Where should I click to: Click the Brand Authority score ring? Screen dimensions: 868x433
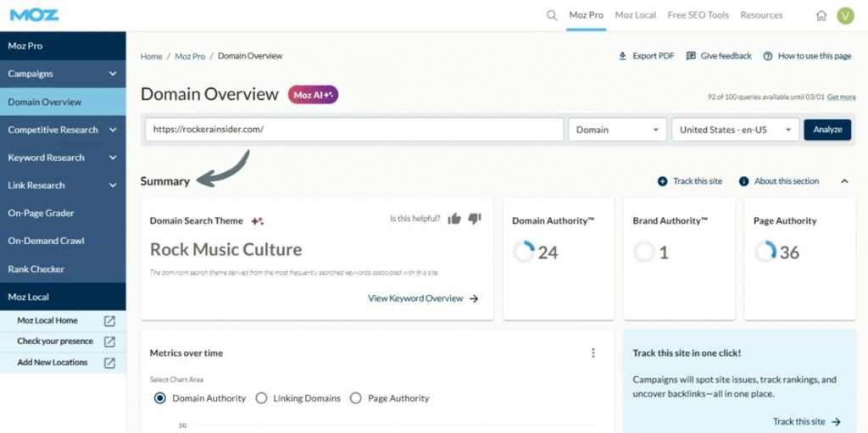(x=644, y=252)
